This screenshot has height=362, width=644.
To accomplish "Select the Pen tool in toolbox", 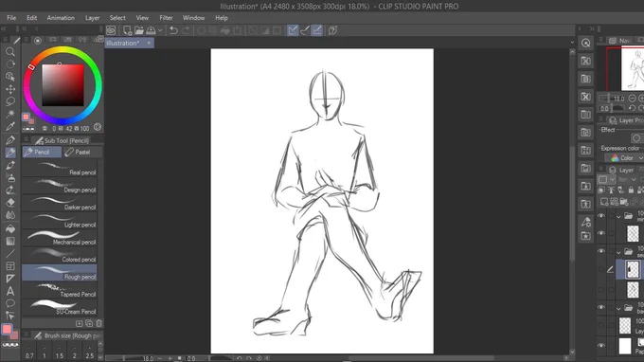I will [x=10, y=140].
